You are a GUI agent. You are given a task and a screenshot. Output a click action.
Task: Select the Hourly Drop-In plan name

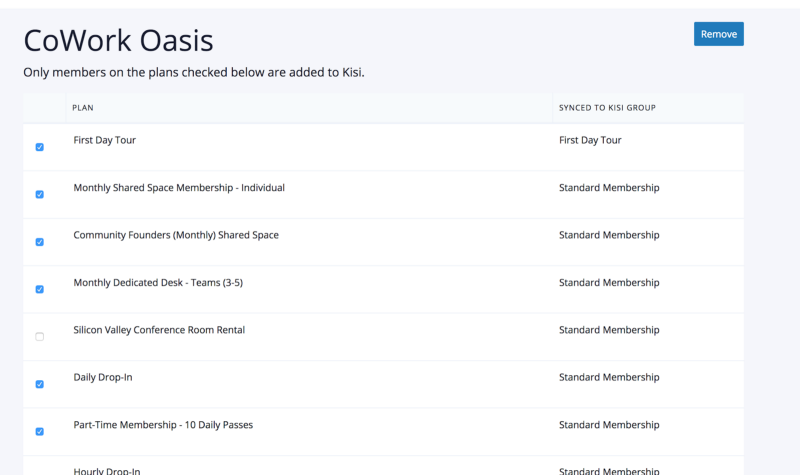[107, 471]
